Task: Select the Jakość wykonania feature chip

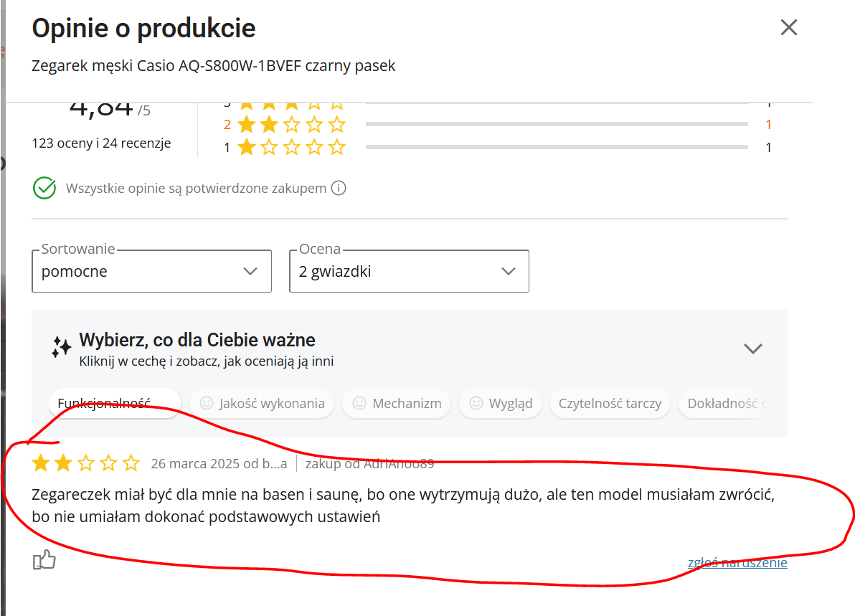Action: [x=262, y=403]
